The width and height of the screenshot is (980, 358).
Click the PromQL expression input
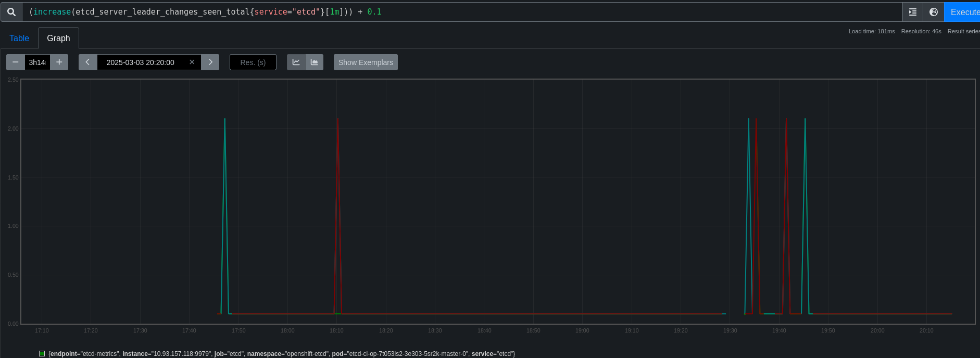point(463,12)
